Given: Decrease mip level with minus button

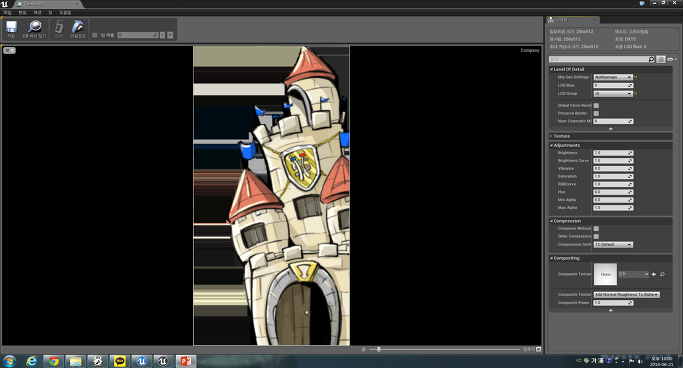Looking at the screenshot, I should (162, 35).
